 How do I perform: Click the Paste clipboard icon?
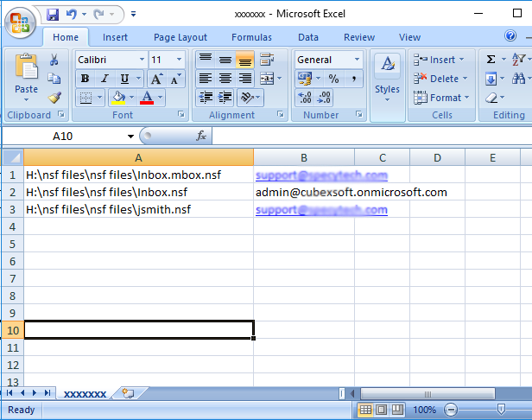coord(26,67)
